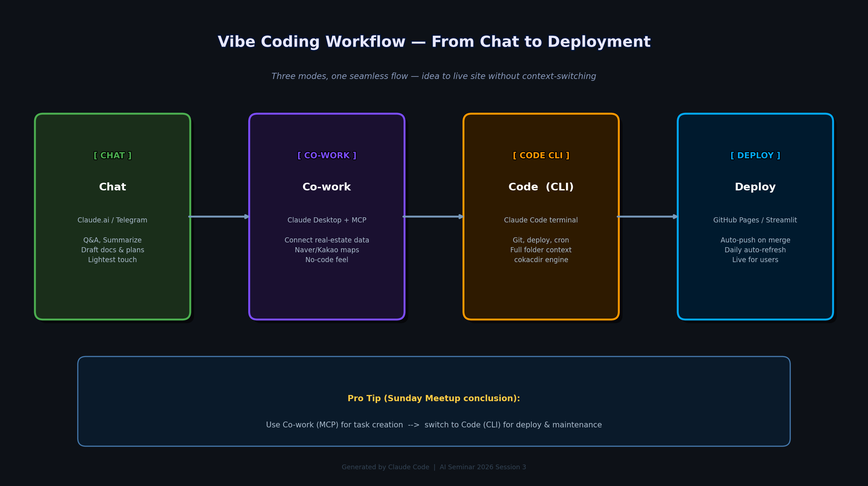This screenshot has height=486, width=868.
Task: Click 'Live for users' line
Action: pos(756,260)
